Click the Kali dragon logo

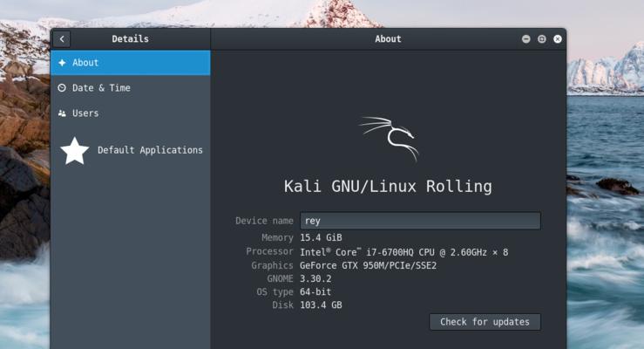[x=389, y=139]
